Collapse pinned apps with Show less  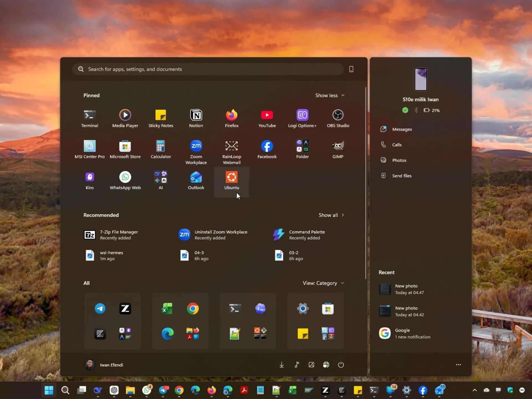pos(330,95)
